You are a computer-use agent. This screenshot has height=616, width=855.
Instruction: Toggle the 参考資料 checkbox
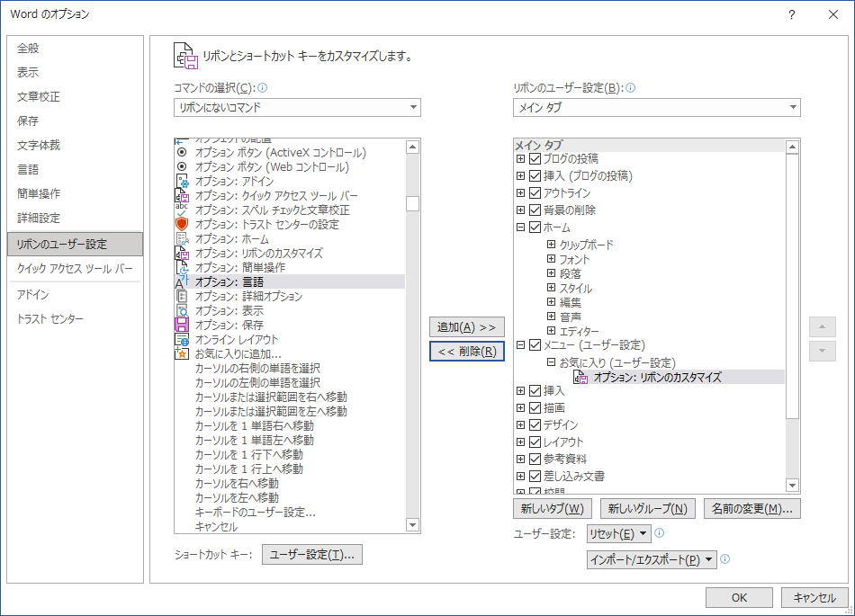point(535,460)
